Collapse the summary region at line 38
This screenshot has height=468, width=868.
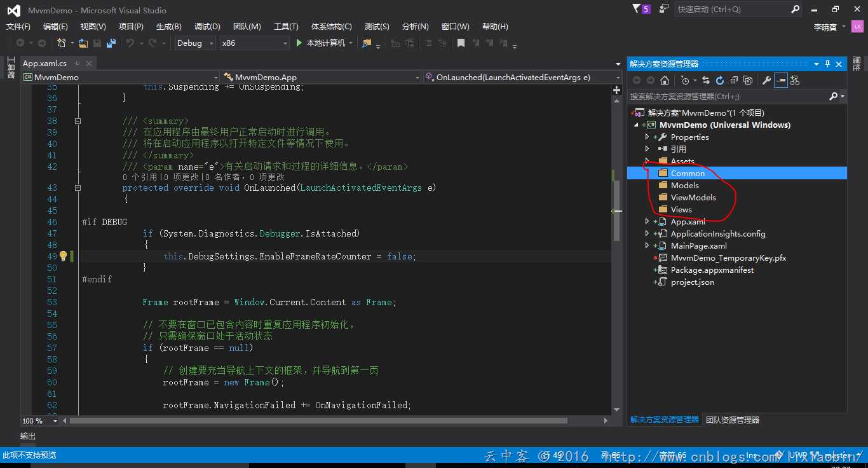78,121
